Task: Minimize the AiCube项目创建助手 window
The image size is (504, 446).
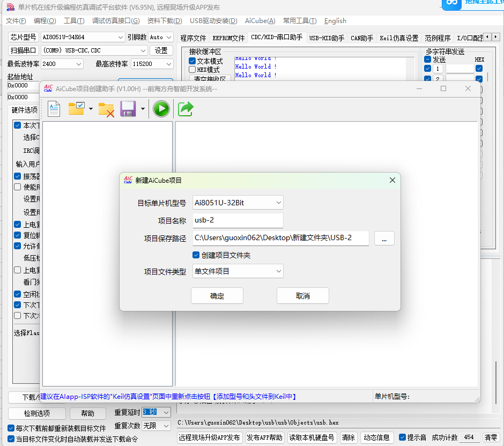Action: click(419, 88)
